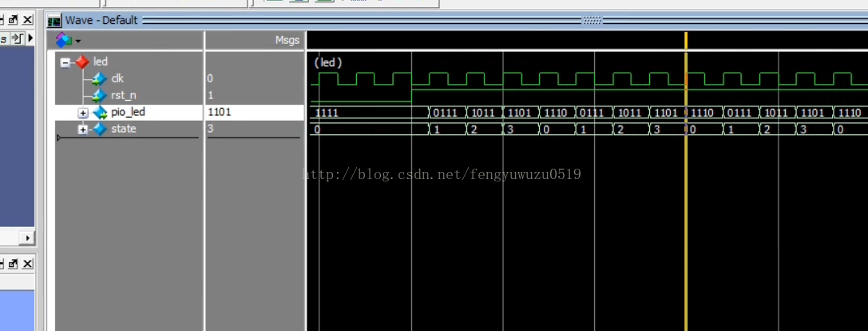Click the (led) label in the waveform pane
This screenshot has width=868, height=331.
(328, 62)
